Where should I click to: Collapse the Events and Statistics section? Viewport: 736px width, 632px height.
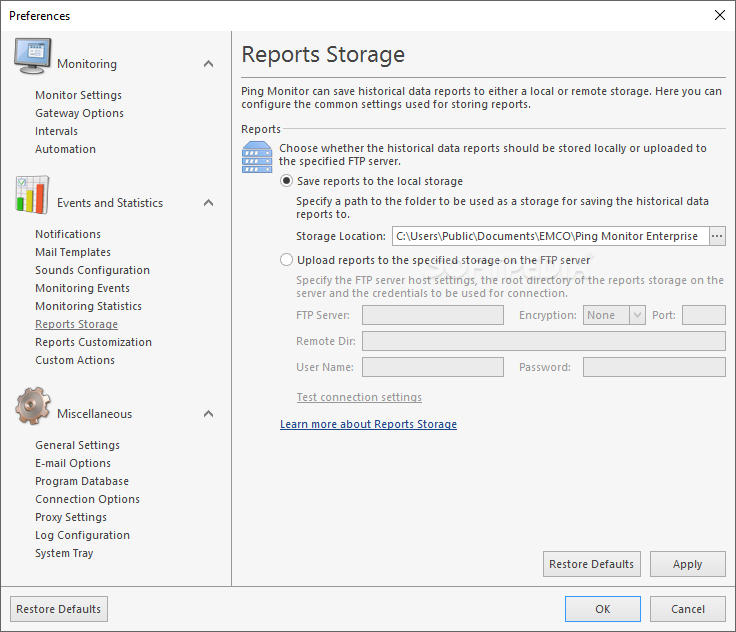click(x=208, y=203)
